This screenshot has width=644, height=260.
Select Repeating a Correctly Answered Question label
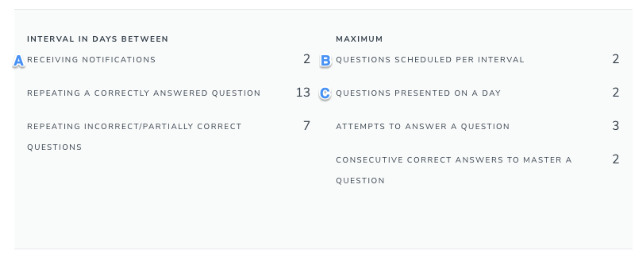point(143,93)
